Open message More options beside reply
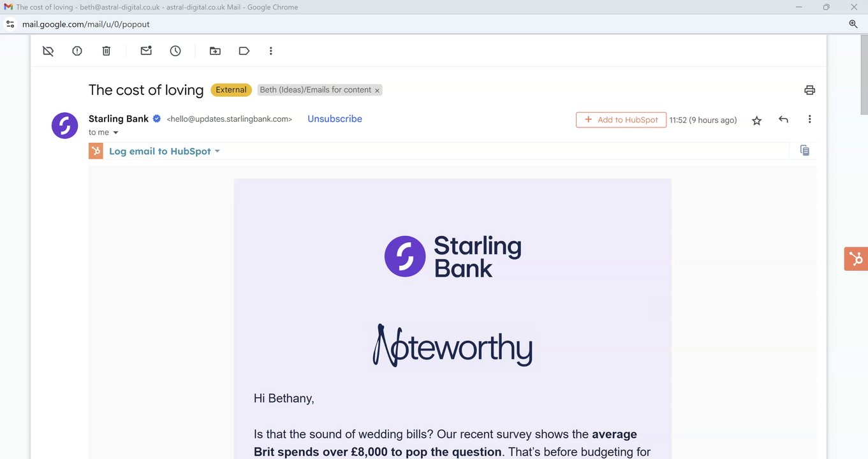 (809, 120)
